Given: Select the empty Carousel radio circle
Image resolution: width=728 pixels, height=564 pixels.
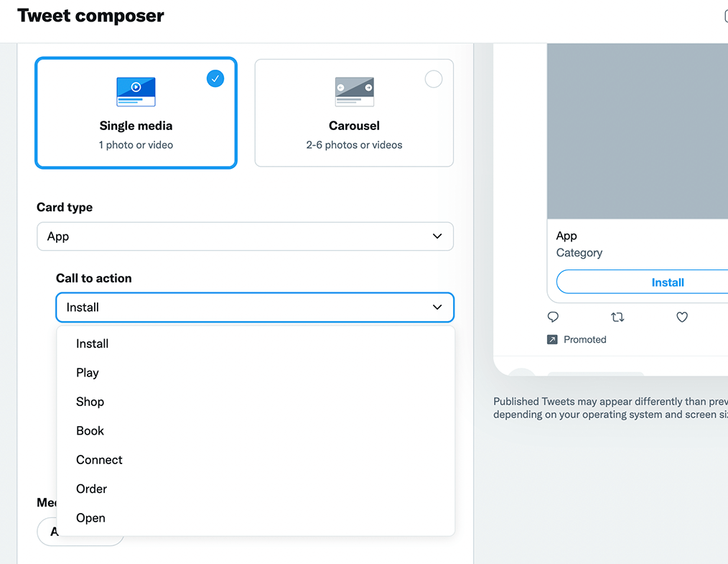Looking at the screenshot, I should tap(433, 78).
